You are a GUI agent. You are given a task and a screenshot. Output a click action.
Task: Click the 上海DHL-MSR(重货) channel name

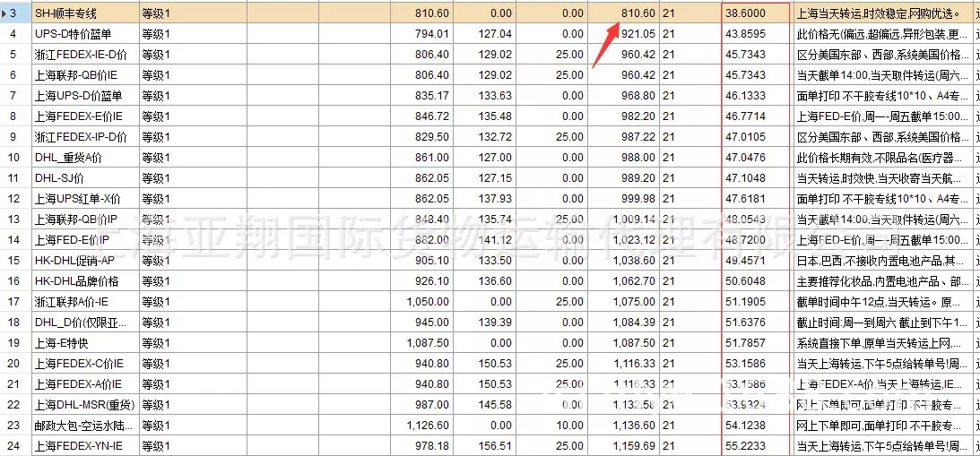pos(85,405)
